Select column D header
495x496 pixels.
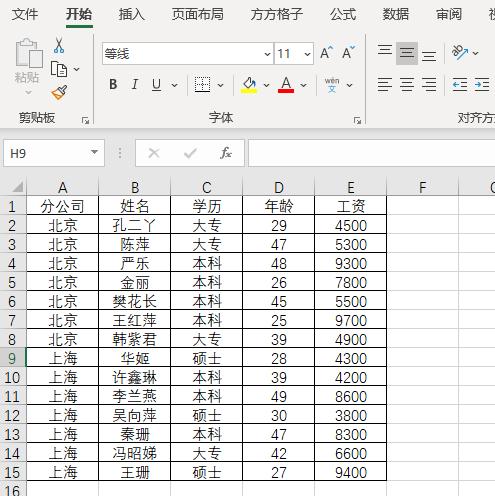pyautogui.click(x=279, y=187)
